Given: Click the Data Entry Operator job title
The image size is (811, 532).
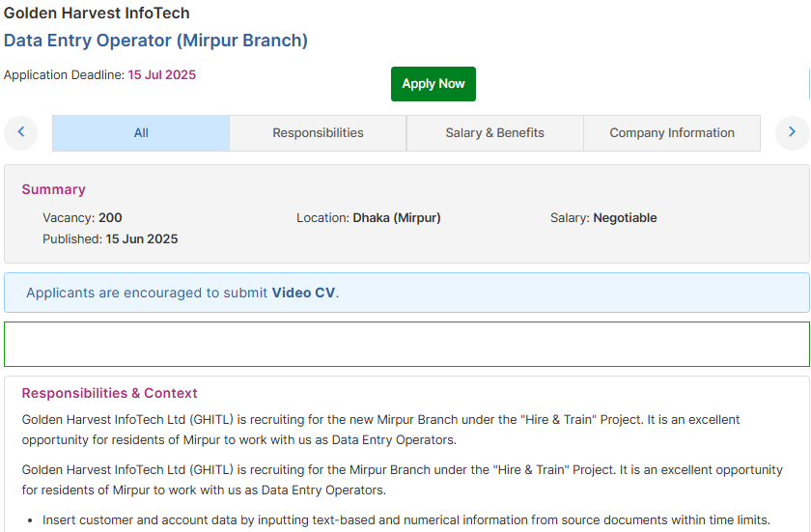Looking at the screenshot, I should coord(155,41).
